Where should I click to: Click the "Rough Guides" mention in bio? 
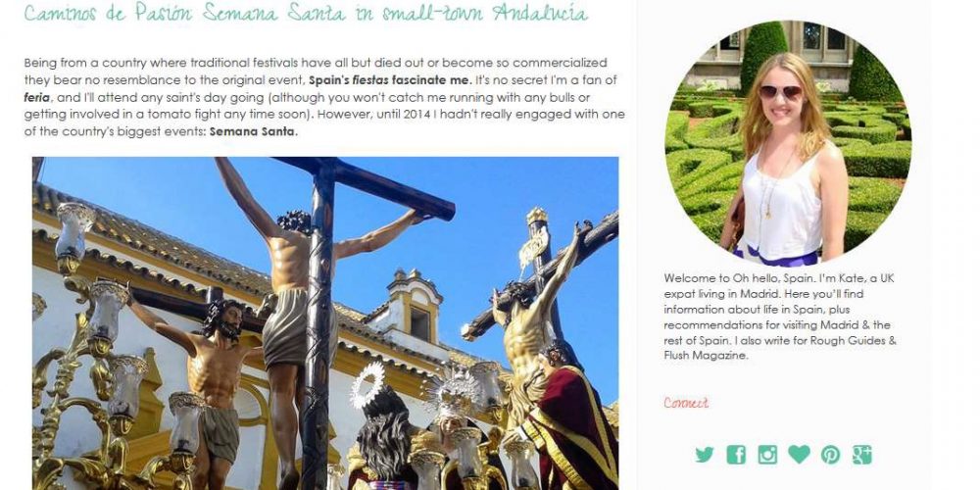click(x=847, y=341)
